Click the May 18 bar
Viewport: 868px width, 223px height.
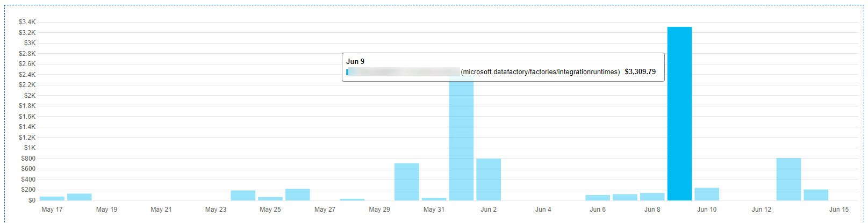point(79,197)
